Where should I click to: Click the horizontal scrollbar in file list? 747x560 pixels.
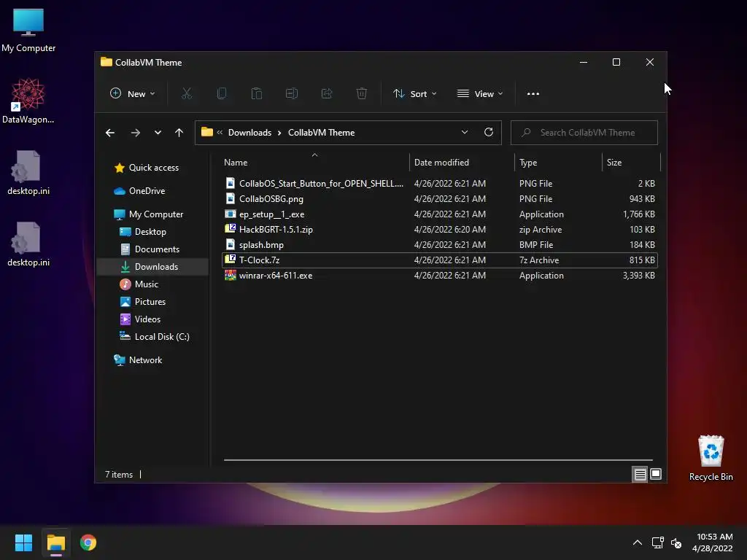coord(438,460)
